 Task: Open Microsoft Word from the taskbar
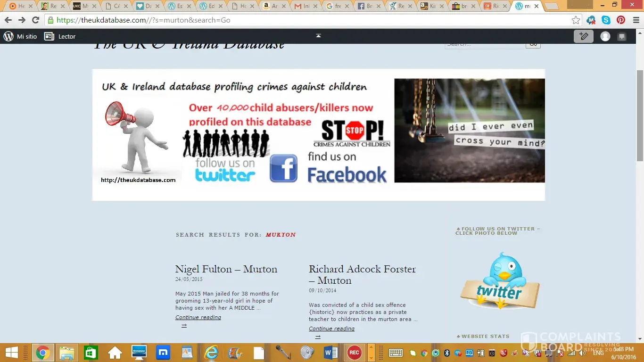click(x=331, y=353)
